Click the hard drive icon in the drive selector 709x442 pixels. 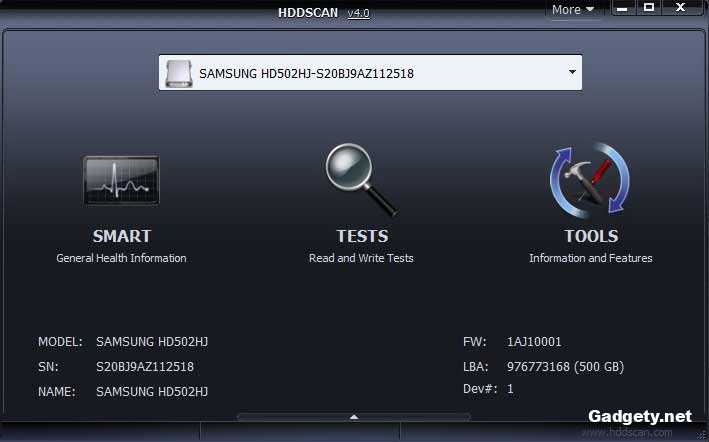[x=179, y=73]
